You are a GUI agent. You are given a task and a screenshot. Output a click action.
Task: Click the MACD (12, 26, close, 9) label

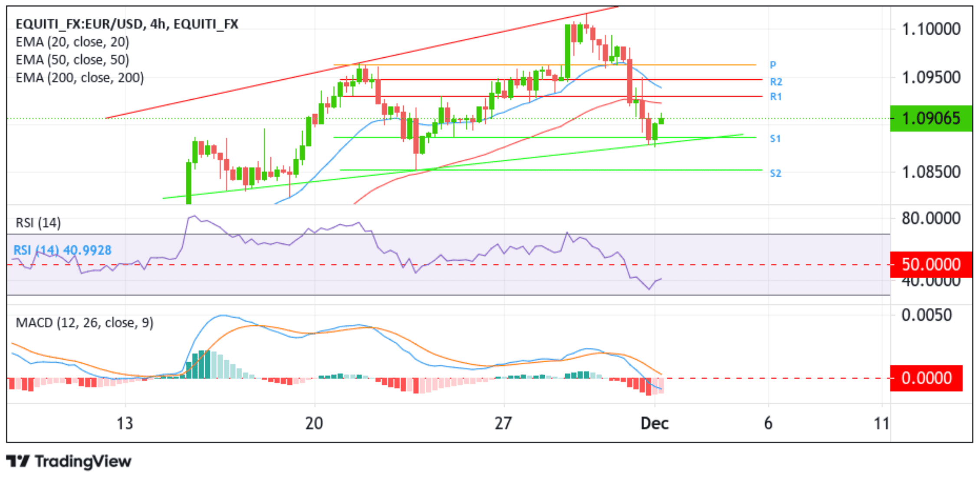pos(85,323)
